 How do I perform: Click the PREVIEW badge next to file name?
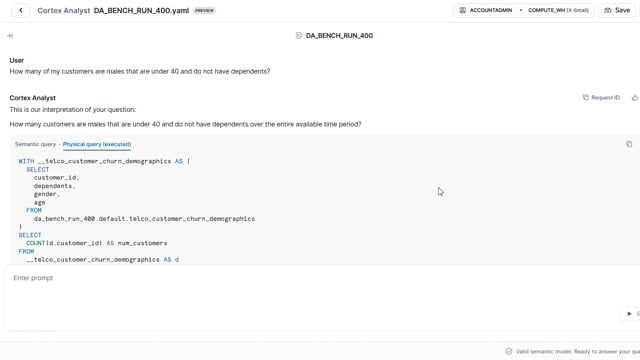(x=204, y=11)
